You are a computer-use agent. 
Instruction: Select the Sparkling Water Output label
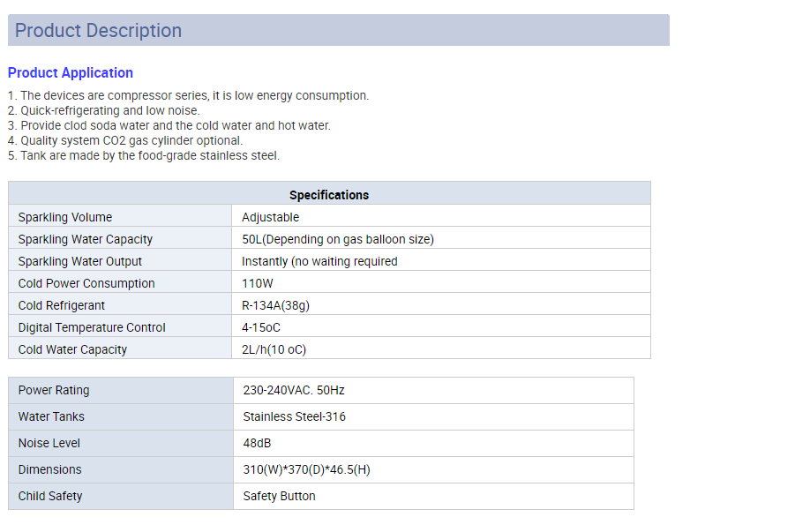[x=80, y=261]
